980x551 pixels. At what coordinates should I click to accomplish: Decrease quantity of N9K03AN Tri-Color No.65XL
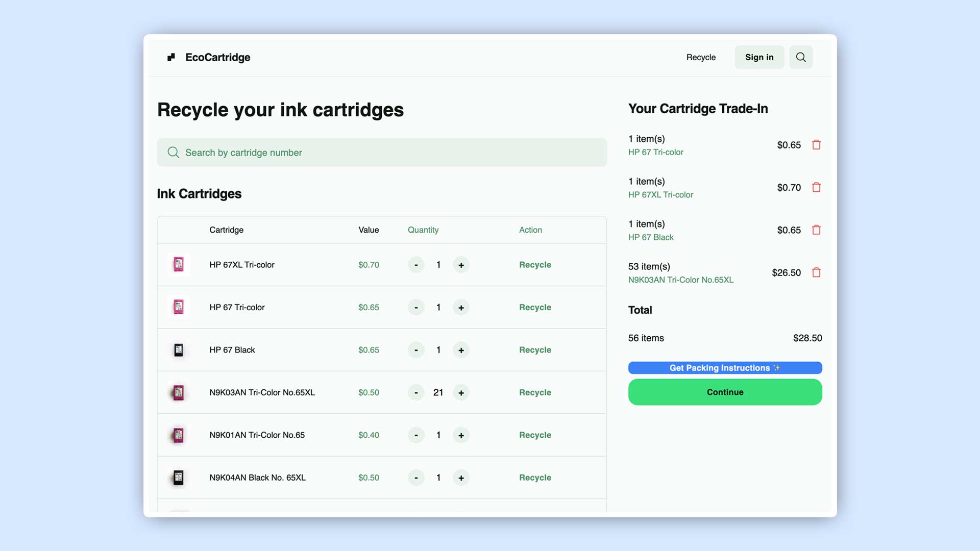click(x=416, y=392)
